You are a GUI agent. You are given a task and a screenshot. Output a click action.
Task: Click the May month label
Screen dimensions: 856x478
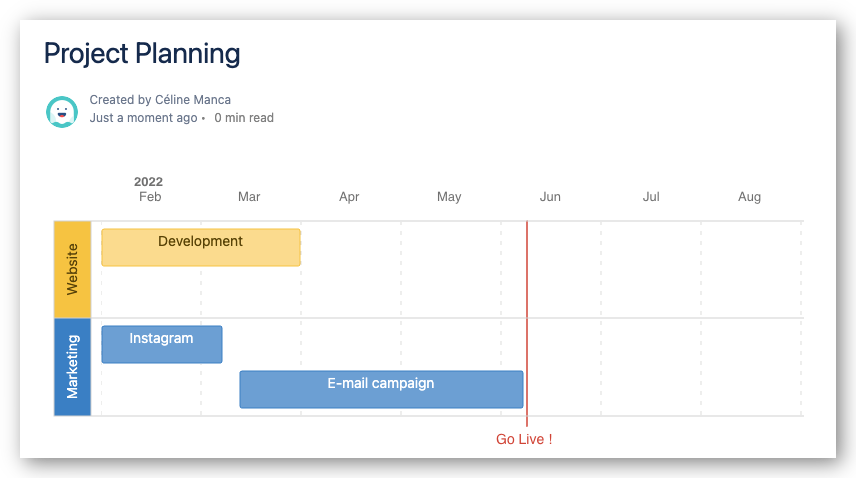[449, 197]
